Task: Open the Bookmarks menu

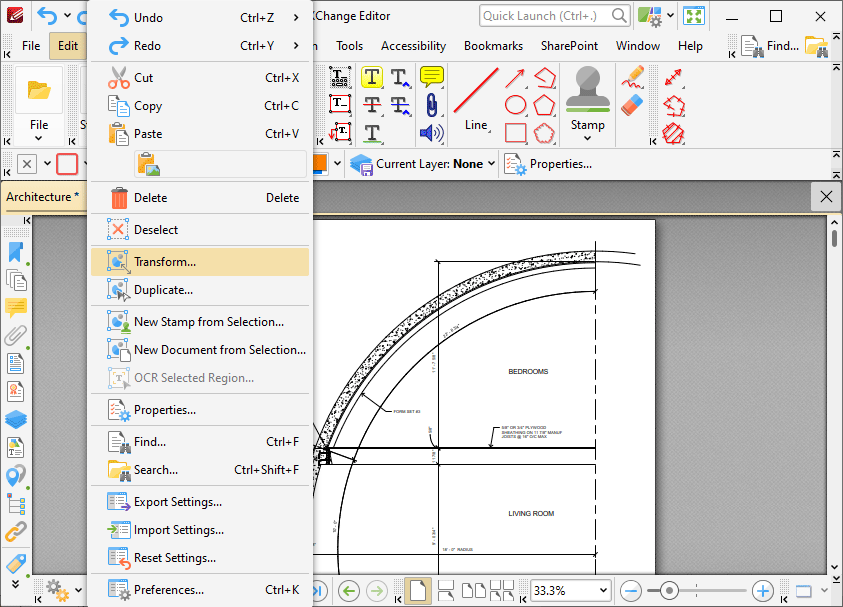Action: [494, 46]
